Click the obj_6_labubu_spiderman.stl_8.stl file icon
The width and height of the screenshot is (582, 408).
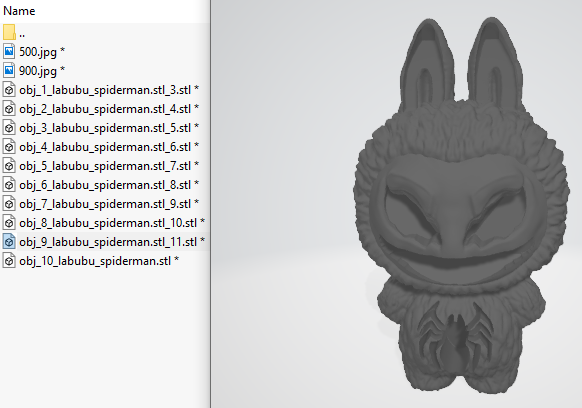click(x=9, y=185)
